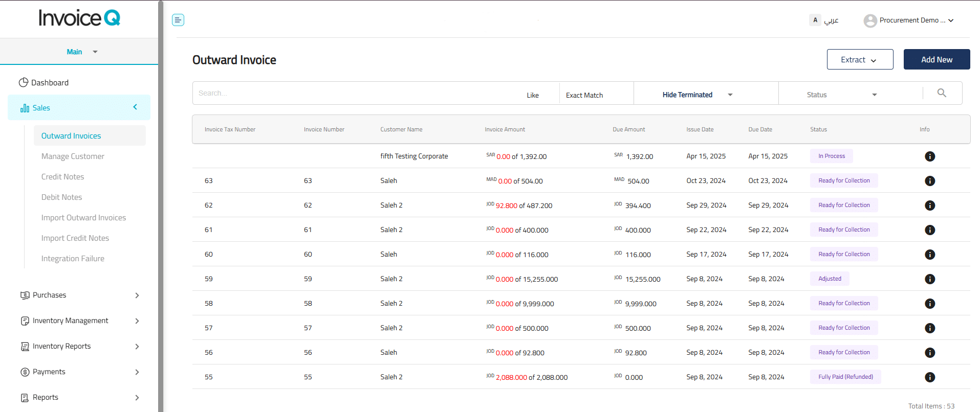The width and height of the screenshot is (980, 412).
Task: Open the Hide Terminated dropdown
Action: (697, 95)
